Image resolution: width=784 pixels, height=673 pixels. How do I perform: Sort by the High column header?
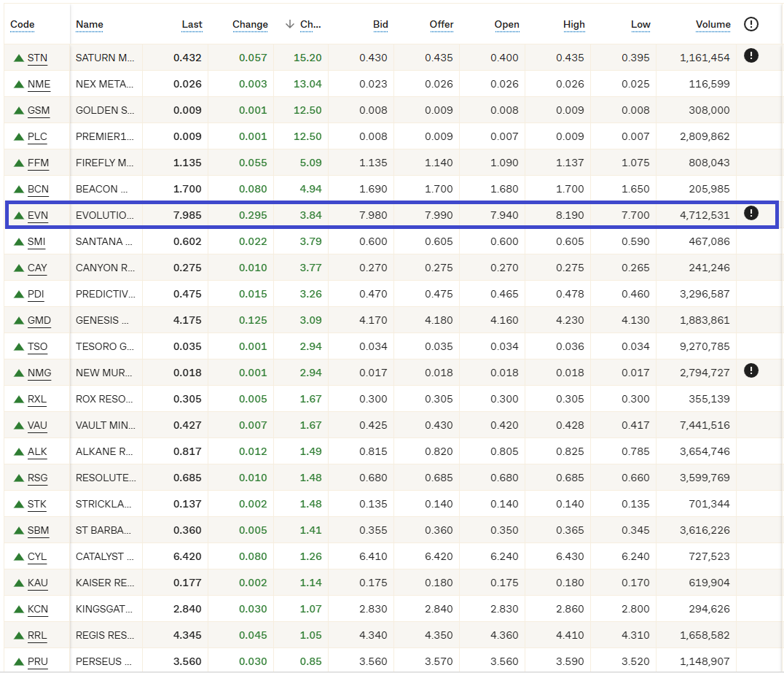573,24
